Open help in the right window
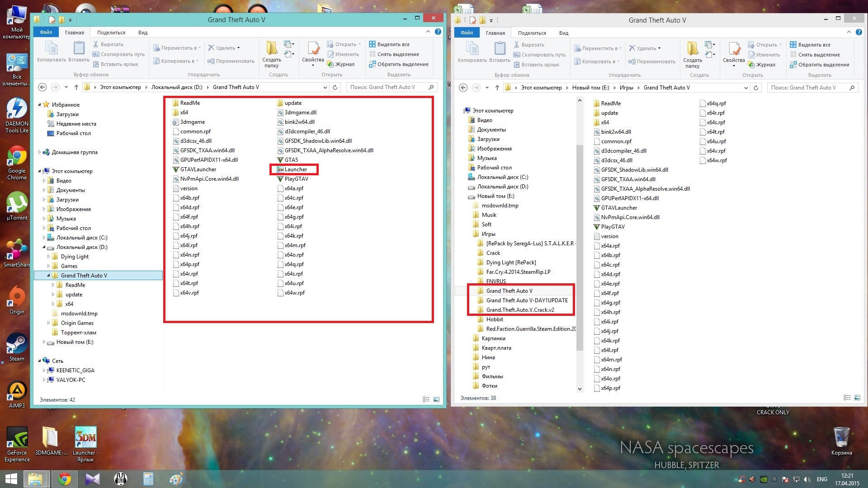 coord(859,32)
